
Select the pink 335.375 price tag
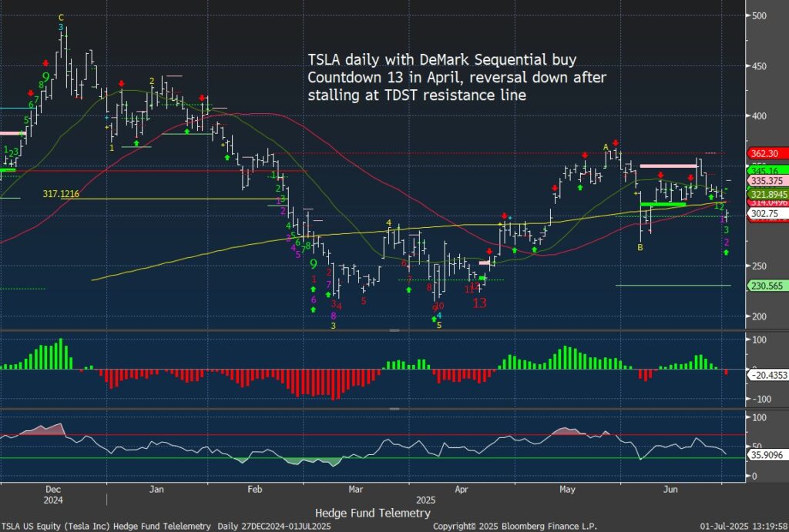click(x=767, y=180)
